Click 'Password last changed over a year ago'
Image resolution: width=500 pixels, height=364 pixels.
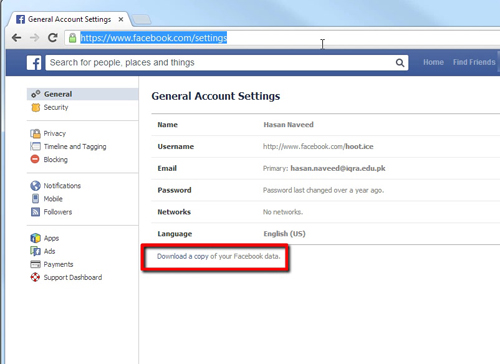pyautogui.click(x=323, y=190)
